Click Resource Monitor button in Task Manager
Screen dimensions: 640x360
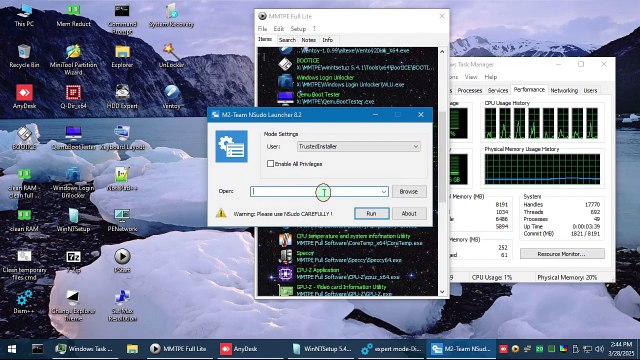coord(562,254)
